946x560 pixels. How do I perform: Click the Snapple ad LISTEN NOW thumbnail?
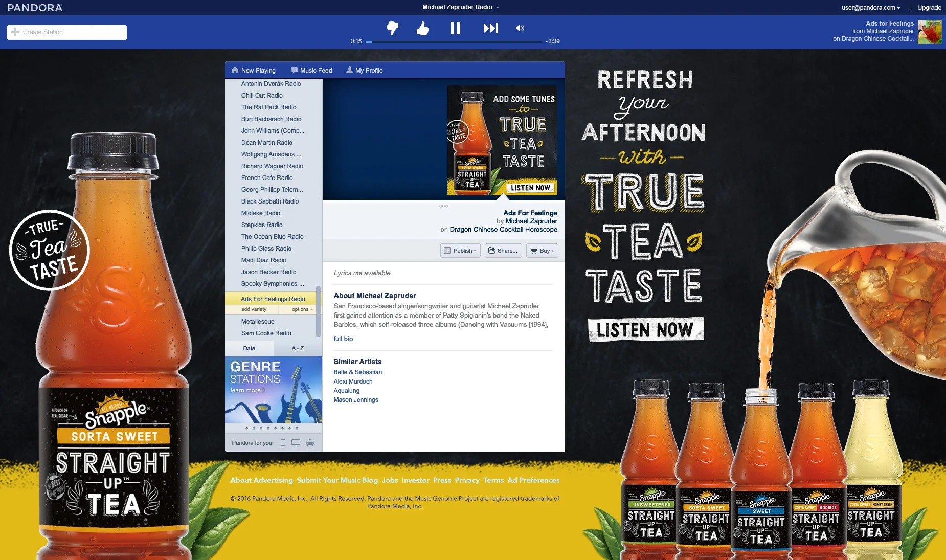tap(502, 140)
